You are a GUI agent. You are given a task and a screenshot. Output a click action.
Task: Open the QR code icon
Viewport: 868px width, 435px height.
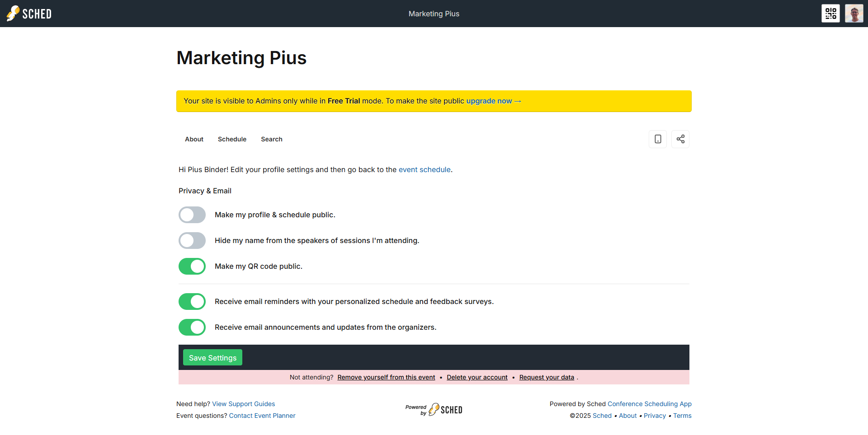[830, 14]
